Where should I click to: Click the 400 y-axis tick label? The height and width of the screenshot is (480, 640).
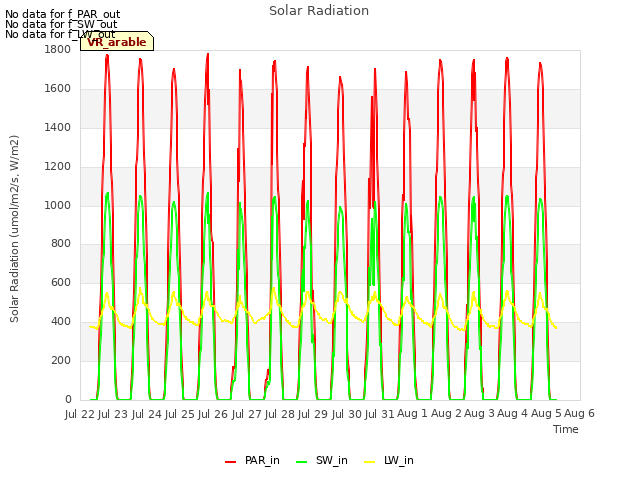coord(61,322)
